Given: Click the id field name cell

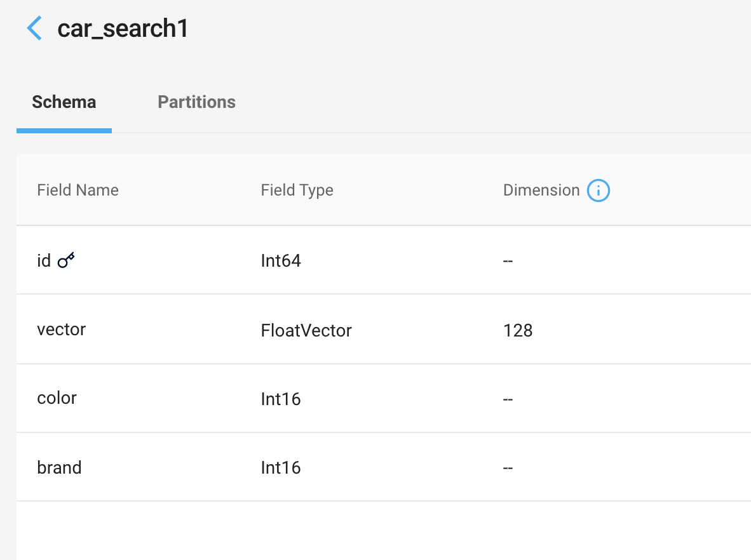Looking at the screenshot, I should [43, 260].
